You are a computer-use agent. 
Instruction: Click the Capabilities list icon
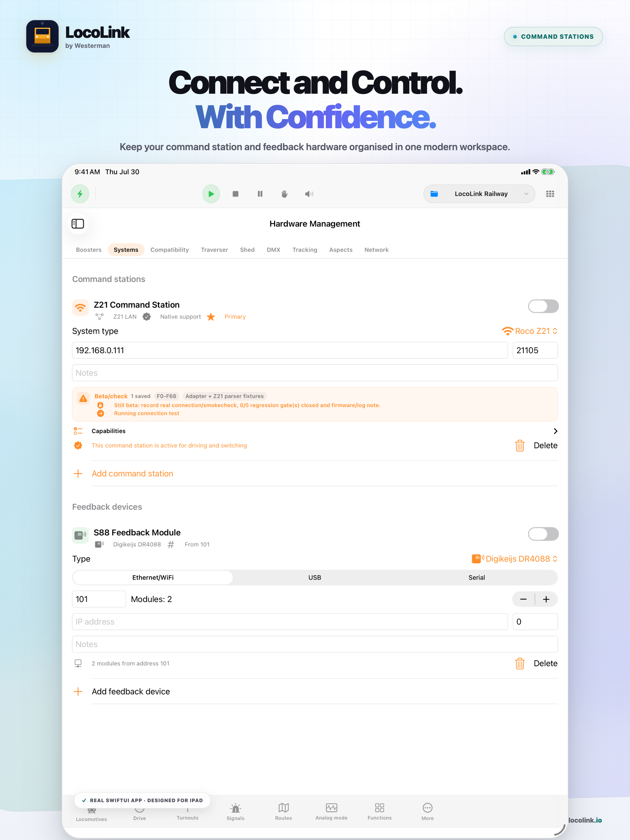point(78,431)
